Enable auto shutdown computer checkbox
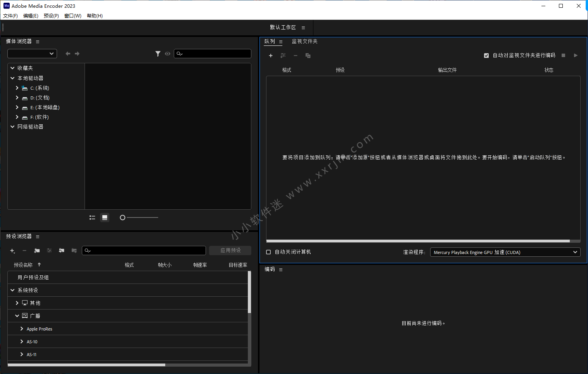This screenshot has height=374, width=588. click(x=268, y=252)
